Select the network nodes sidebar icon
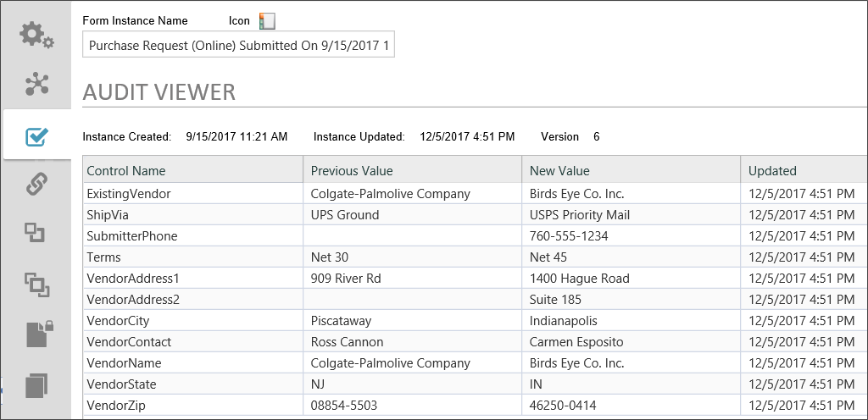This screenshot has height=420, width=868. (x=37, y=84)
